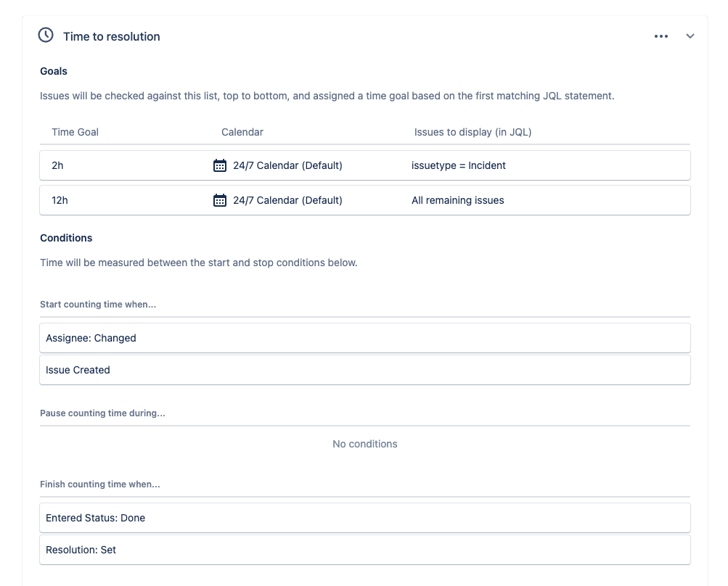Open 24/7 Calendar (Default) for Incident goal

(x=287, y=165)
